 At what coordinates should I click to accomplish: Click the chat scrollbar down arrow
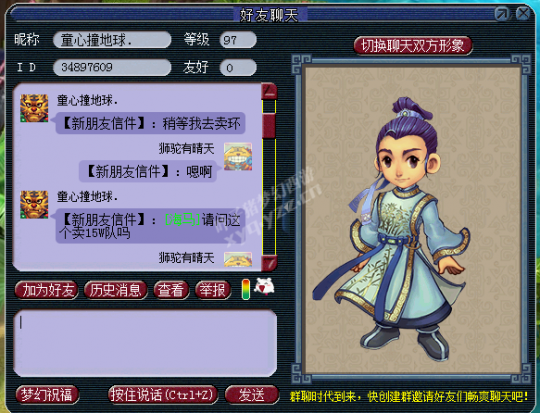tap(269, 263)
